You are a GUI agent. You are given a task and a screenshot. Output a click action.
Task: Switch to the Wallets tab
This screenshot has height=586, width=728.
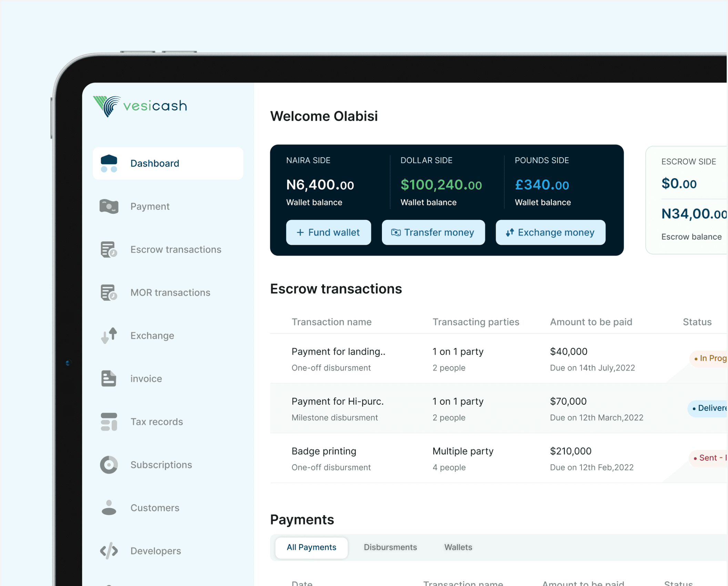tap(458, 547)
